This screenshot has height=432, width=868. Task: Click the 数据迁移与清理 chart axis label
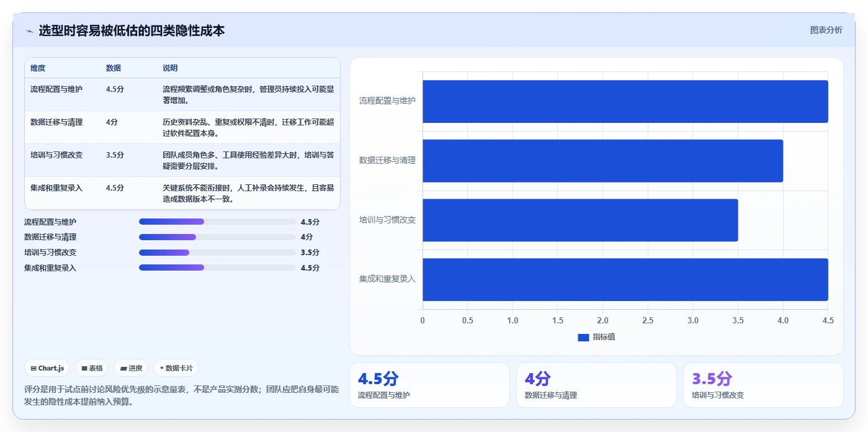[x=387, y=160]
